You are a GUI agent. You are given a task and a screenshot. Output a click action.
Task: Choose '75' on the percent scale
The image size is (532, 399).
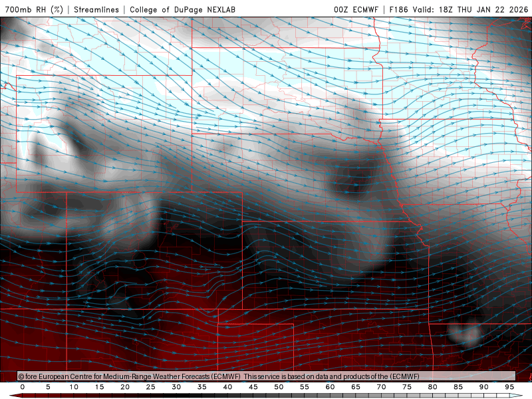(407, 387)
